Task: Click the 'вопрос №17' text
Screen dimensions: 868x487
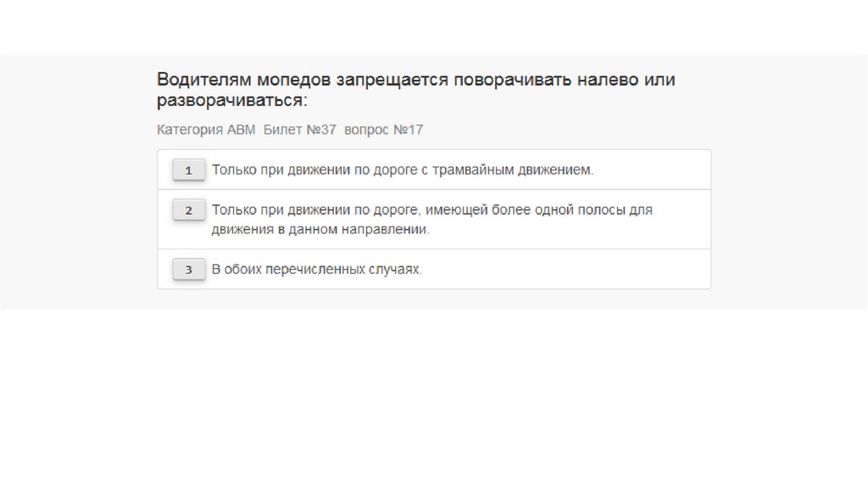Action: tap(383, 130)
